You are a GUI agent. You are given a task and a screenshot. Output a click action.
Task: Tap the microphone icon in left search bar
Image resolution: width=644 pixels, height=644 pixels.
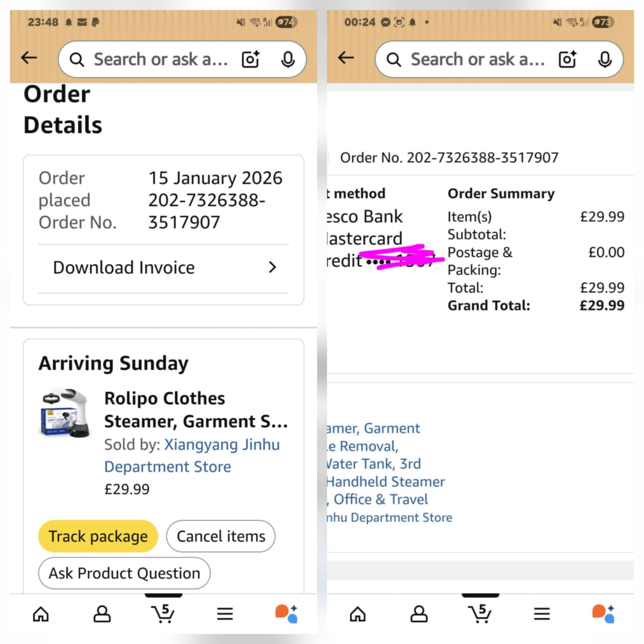288,59
